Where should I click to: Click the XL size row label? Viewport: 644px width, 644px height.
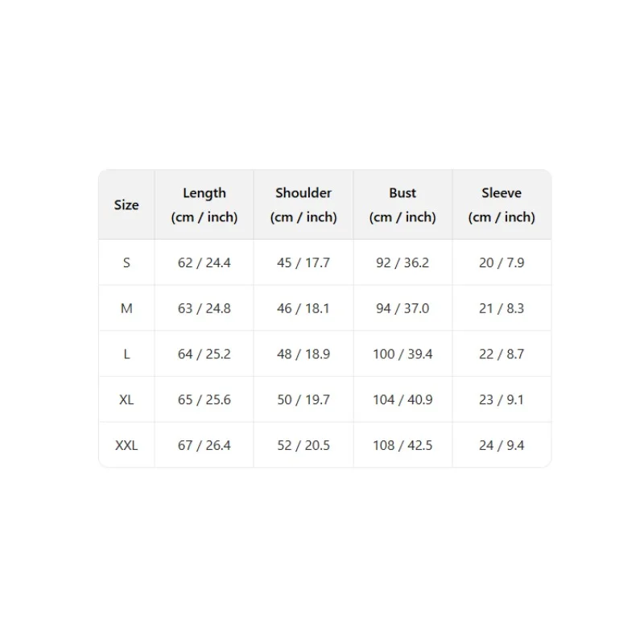(126, 399)
